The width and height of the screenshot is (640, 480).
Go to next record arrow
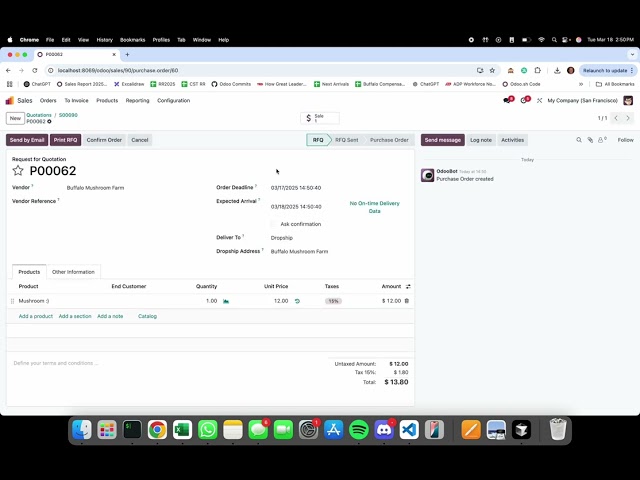click(x=628, y=118)
